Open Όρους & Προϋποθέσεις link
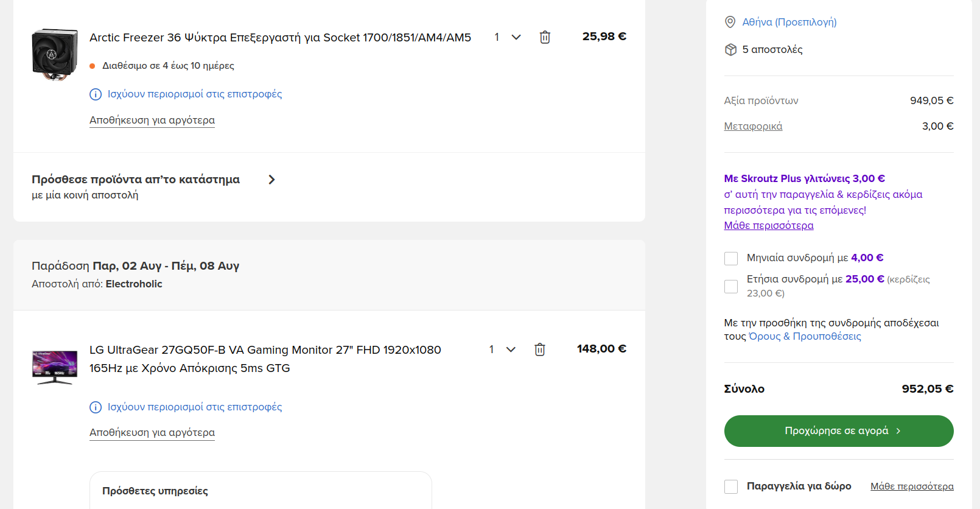Image resolution: width=980 pixels, height=509 pixels. [x=805, y=336]
